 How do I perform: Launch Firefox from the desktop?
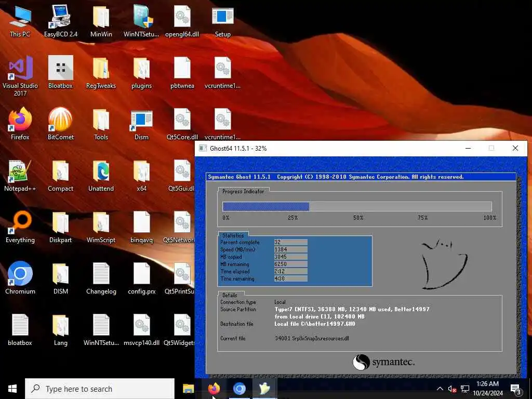tap(20, 124)
